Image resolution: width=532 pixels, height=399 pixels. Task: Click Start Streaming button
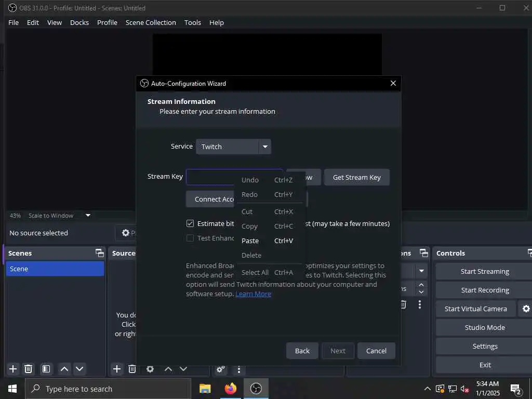pyautogui.click(x=485, y=271)
